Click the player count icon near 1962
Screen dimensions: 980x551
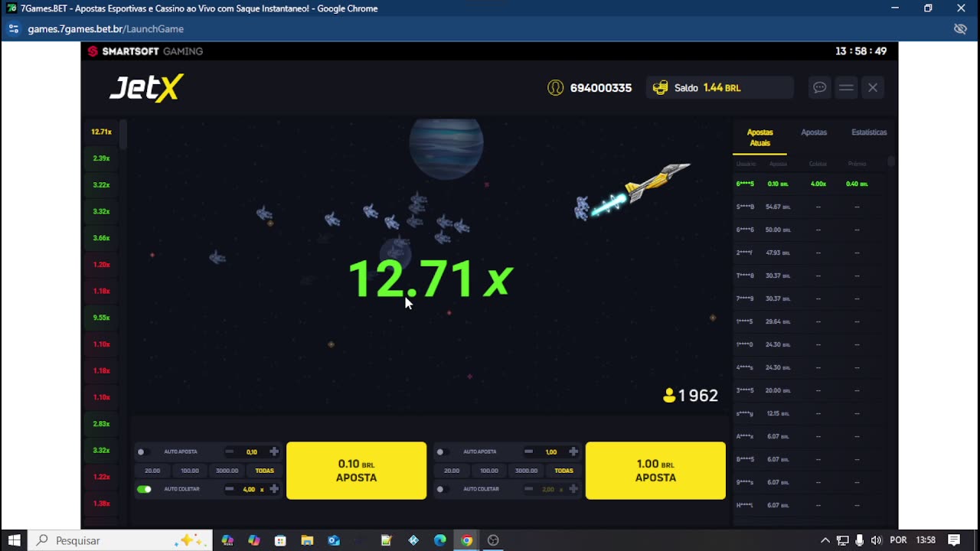669,396
